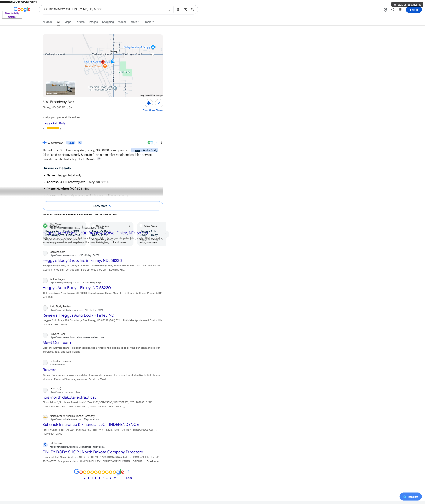The image size is (428, 504).
Task: Select the All results tab
Action: 59,22
